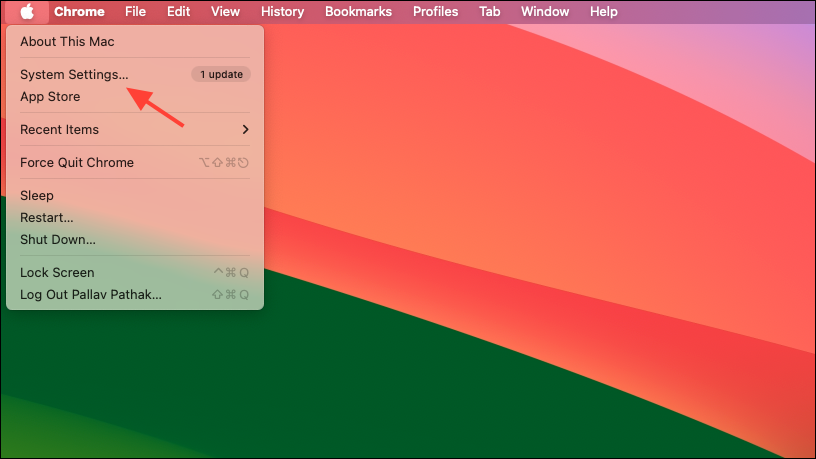
Task: Open the Window menu
Action: [544, 11]
